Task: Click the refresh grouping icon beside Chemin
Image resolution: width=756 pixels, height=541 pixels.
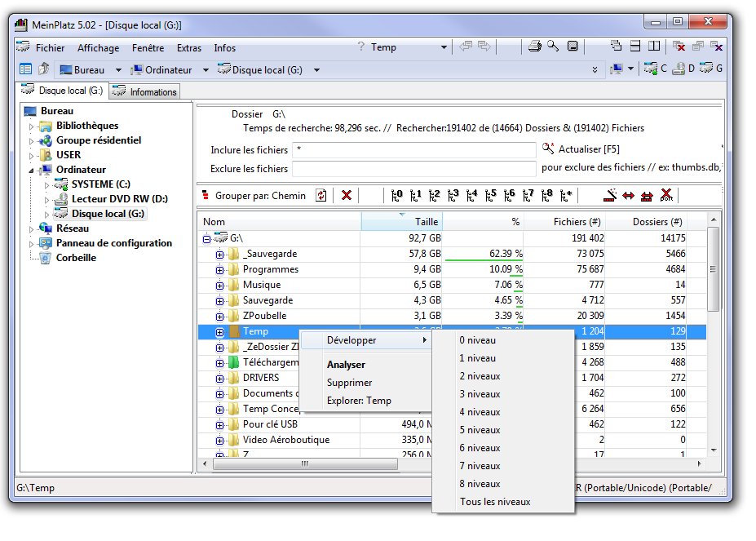Action: (321, 196)
